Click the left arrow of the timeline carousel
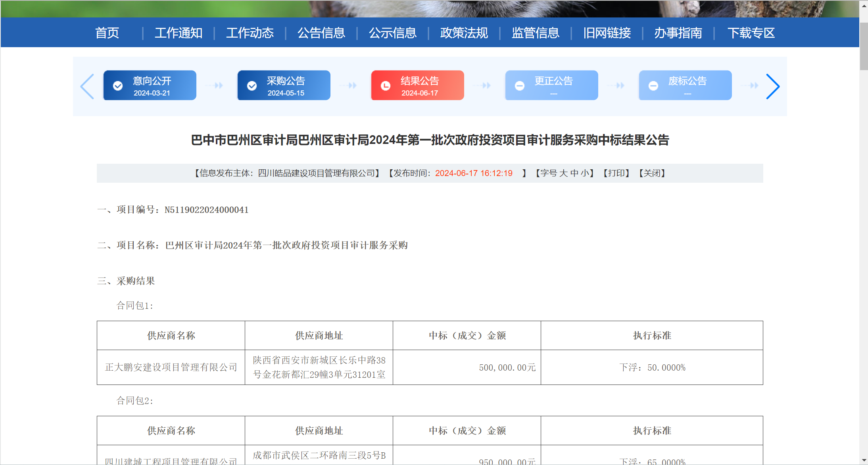 (x=87, y=86)
